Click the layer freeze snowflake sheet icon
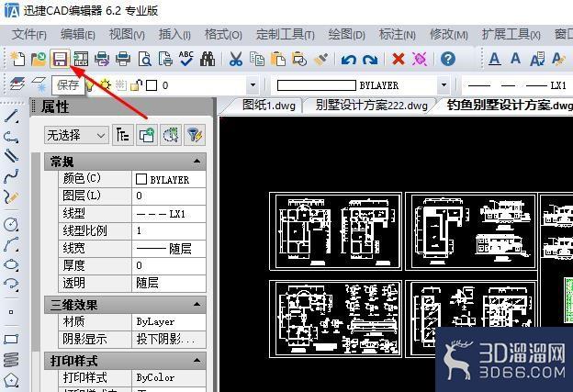 coord(39,84)
